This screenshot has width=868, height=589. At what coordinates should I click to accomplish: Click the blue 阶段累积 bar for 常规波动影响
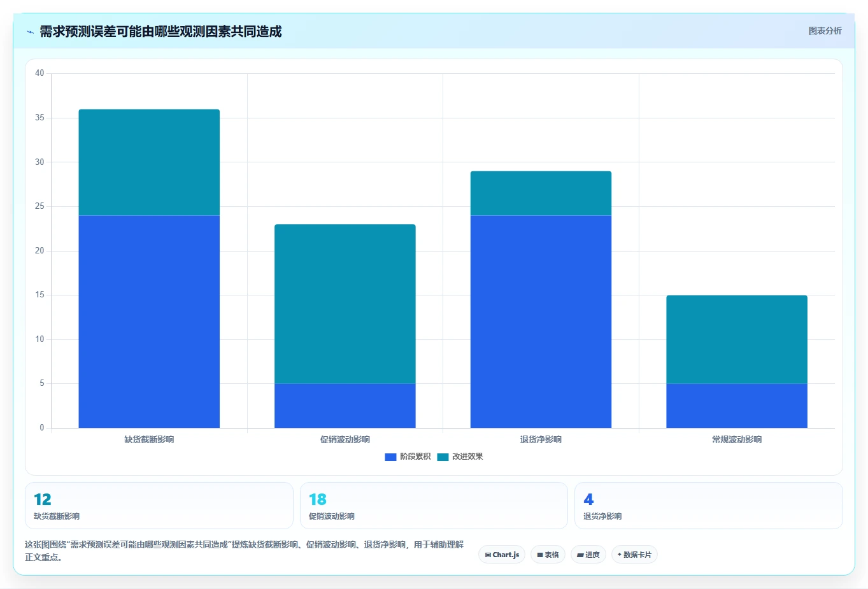tap(737, 406)
